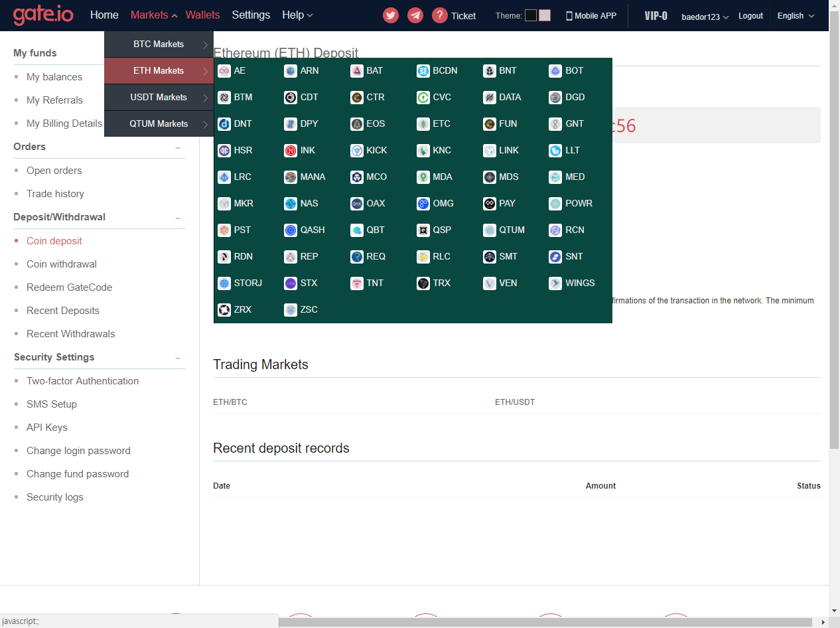This screenshot has width=840, height=628.
Task: Select the GNT coin icon
Action: [x=555, y=124]
